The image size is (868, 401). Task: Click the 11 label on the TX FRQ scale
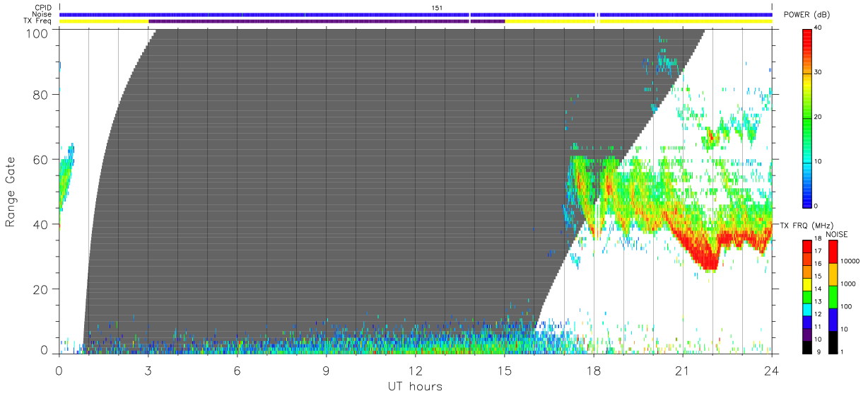coord(818,327)
